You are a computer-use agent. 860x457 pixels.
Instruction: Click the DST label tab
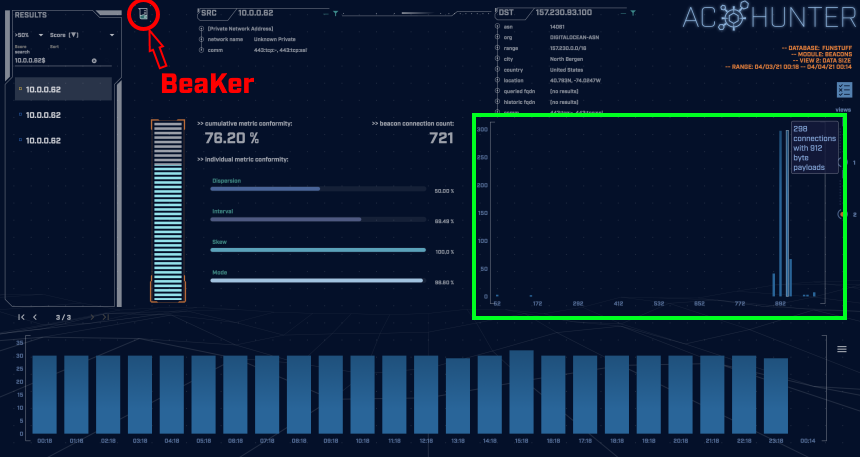(506, 13)
